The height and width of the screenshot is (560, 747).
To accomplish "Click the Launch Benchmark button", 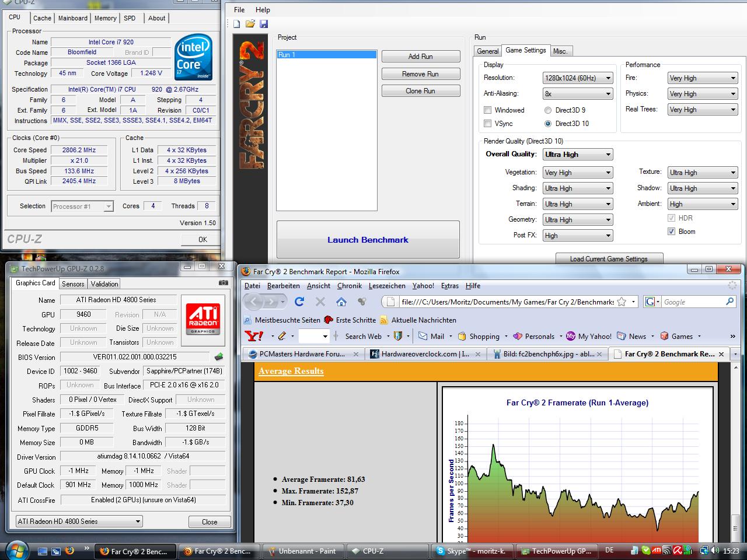I will 368,240.
